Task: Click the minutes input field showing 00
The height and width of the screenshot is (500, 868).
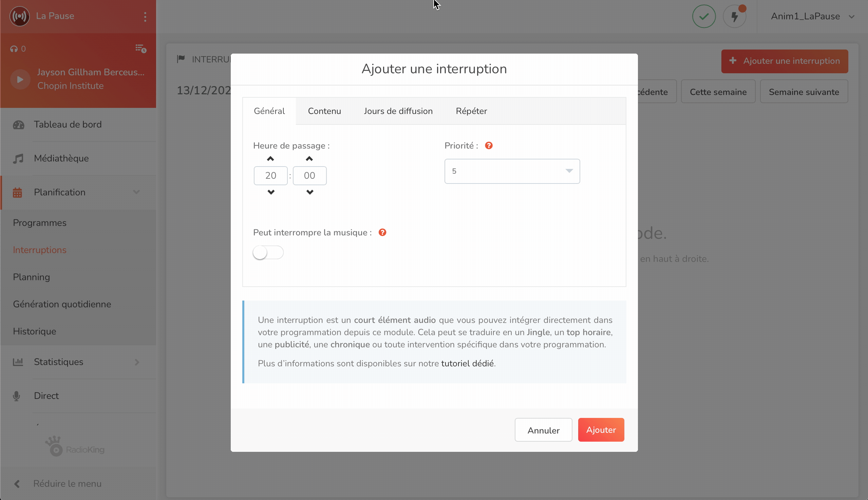Action: (x=309, y=175)
